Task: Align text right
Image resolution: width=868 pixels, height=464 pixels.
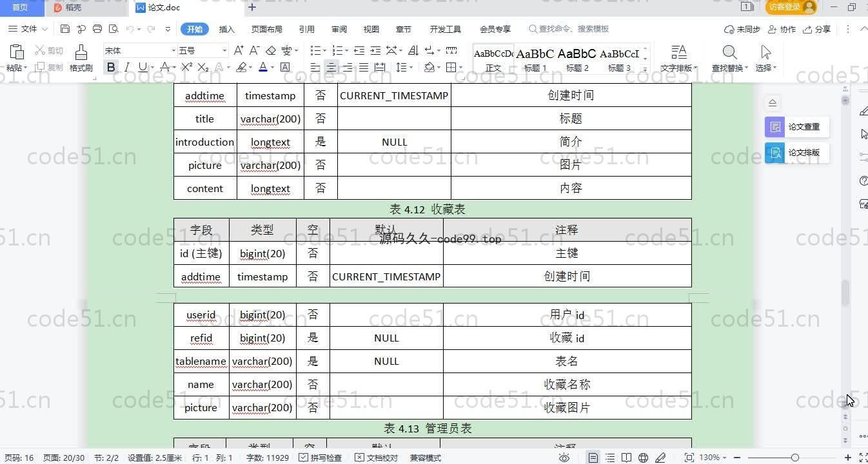Action: [348, 67]
